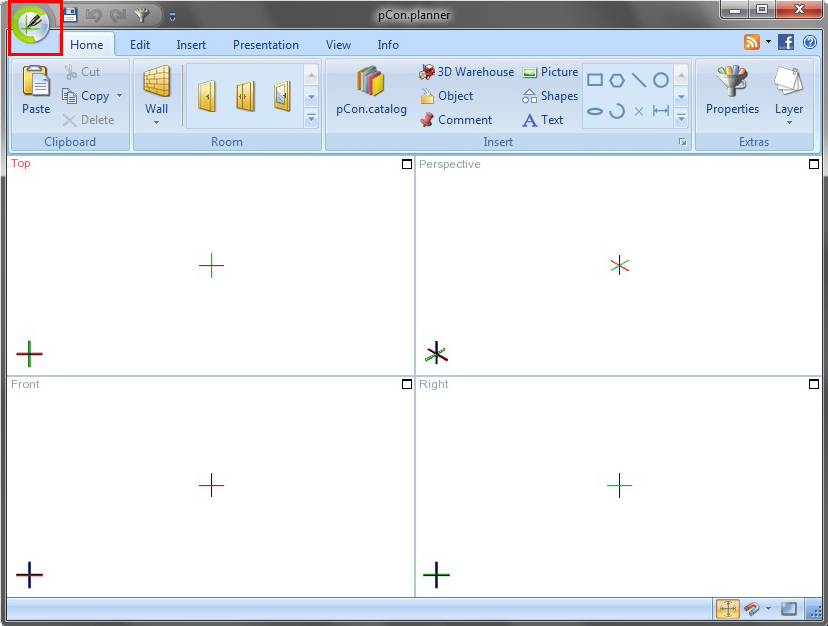Insert a double door element
This screenshot has height=626, width=828.
click(245, 96)
